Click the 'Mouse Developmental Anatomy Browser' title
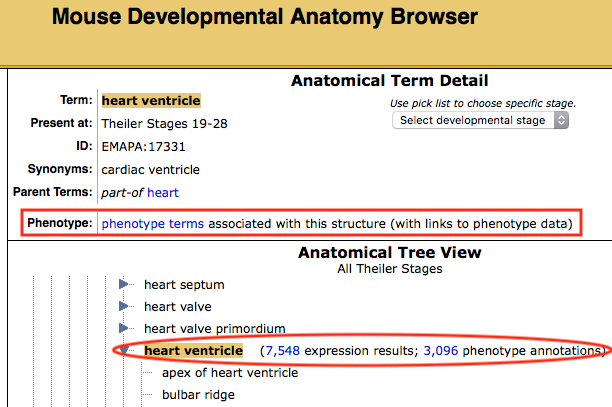Image resolution: width=612 pixels, height=407 pixels. (x=265, y=17)
